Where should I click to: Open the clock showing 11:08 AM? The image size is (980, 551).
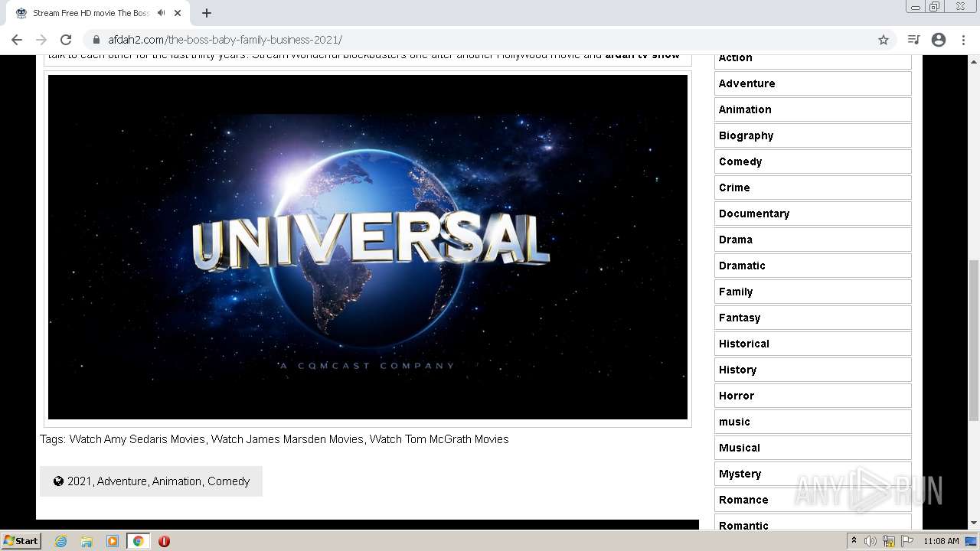tap(941, 541)
